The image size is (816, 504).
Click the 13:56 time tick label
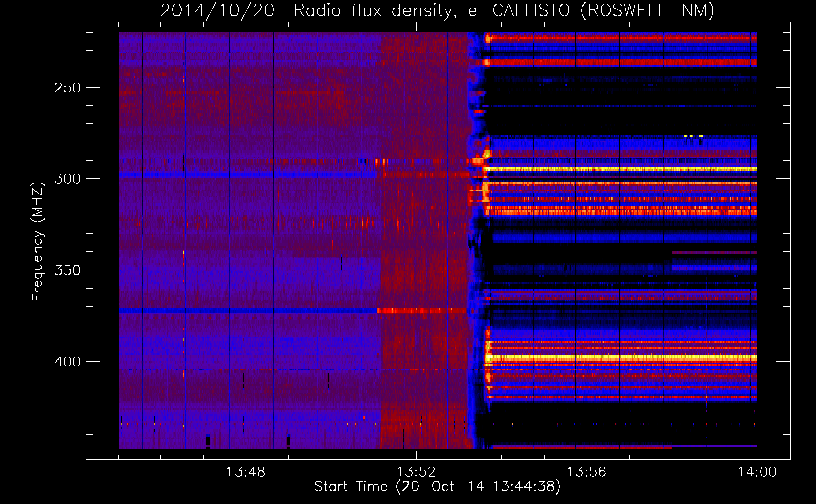point(587,472)
